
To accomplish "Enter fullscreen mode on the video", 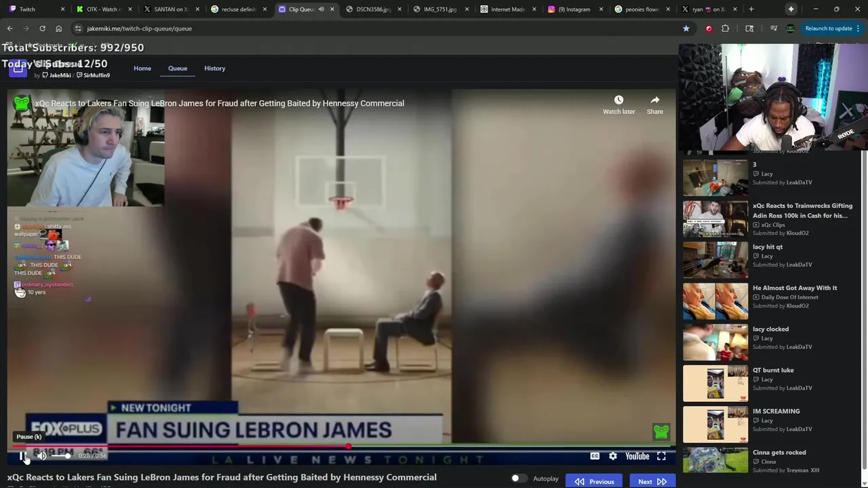I will pyautogui.click(x=661, y=456).
